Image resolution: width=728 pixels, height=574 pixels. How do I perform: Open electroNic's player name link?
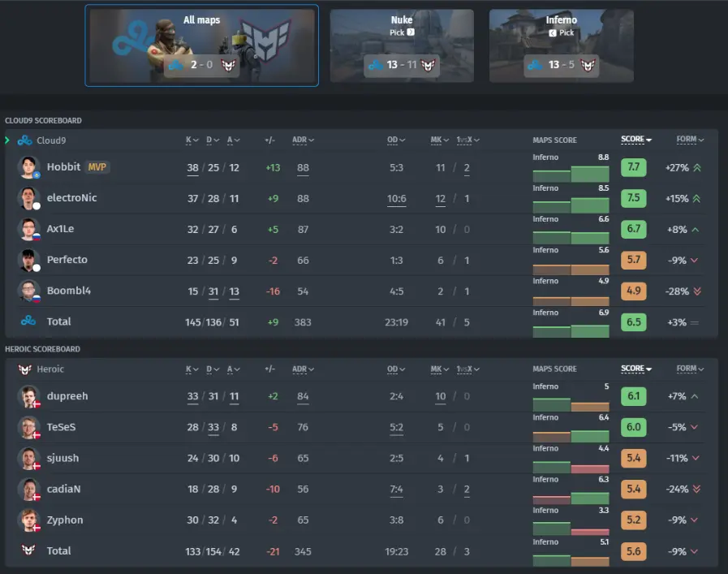click(x=72, y=198)
